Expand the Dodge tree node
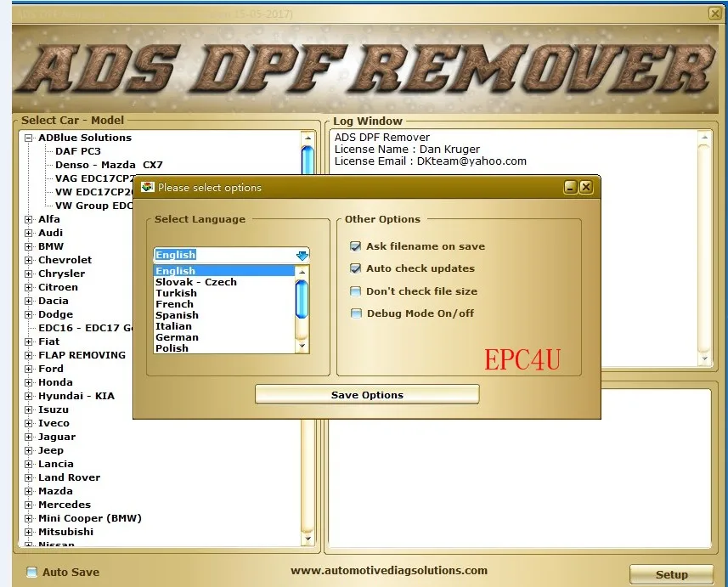The width and height of the screenshot is (728, 587). [x=29, y=314]
